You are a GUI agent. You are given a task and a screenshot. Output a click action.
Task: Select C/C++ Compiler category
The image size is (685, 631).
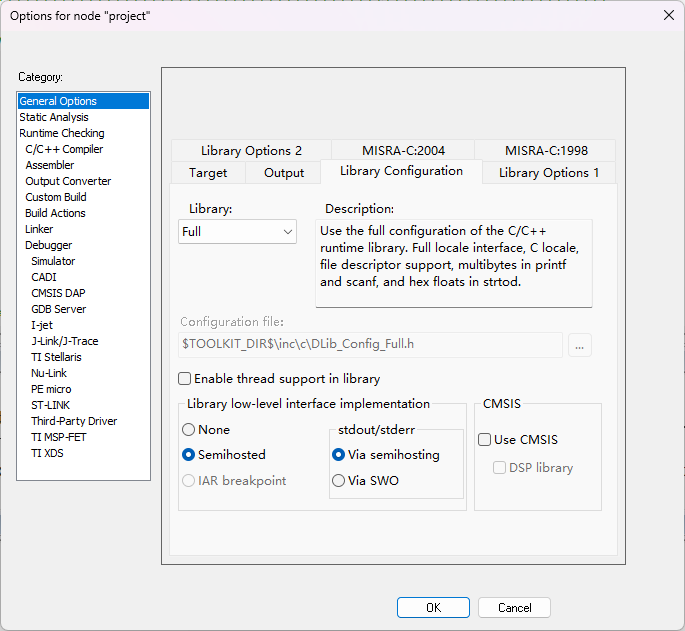pos(64,149)
